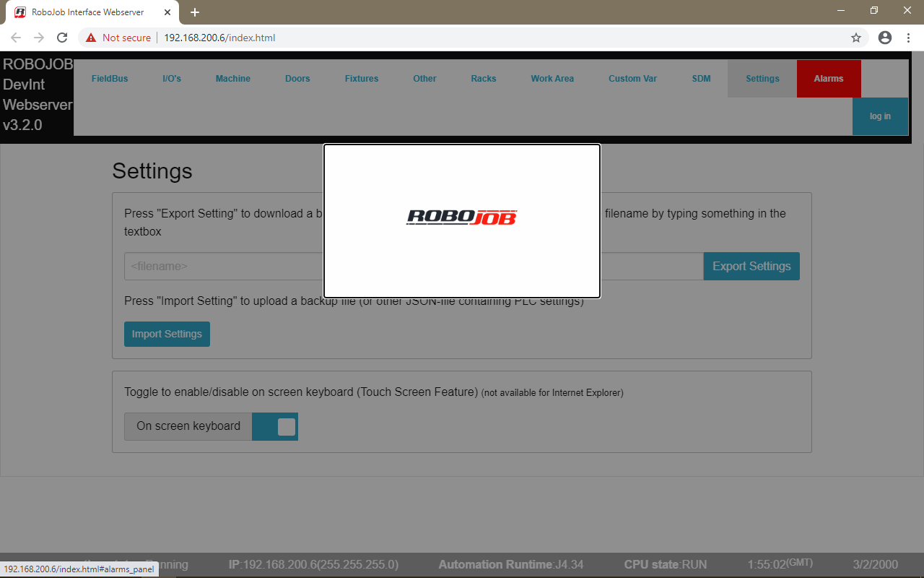Toggle the On screen keyboard switch
The height and width of the screenshot is (578, 924).
pyautogui.click(x=275, y=426)
